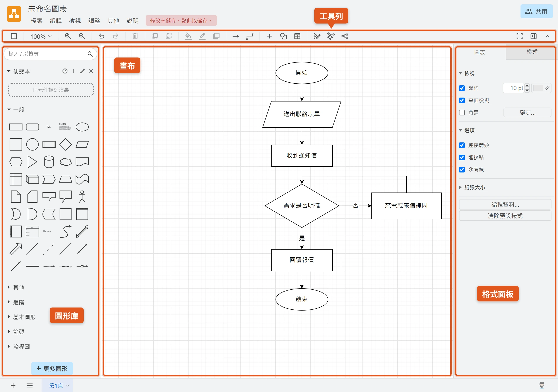The height and width of the screenshot is (392, 558).
Task: Click the 更多圖形 button
Action: (52, 369)
